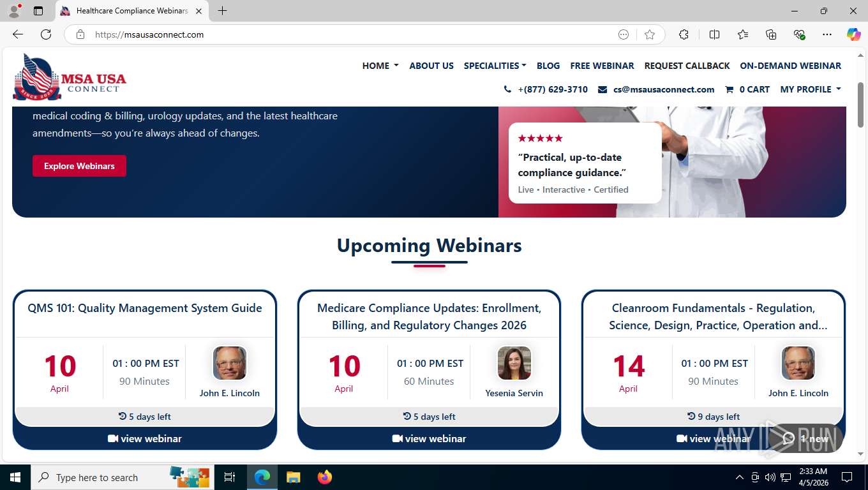Click the envelope icon beside the email
868x490 pixels.
(x=602, y=89)
